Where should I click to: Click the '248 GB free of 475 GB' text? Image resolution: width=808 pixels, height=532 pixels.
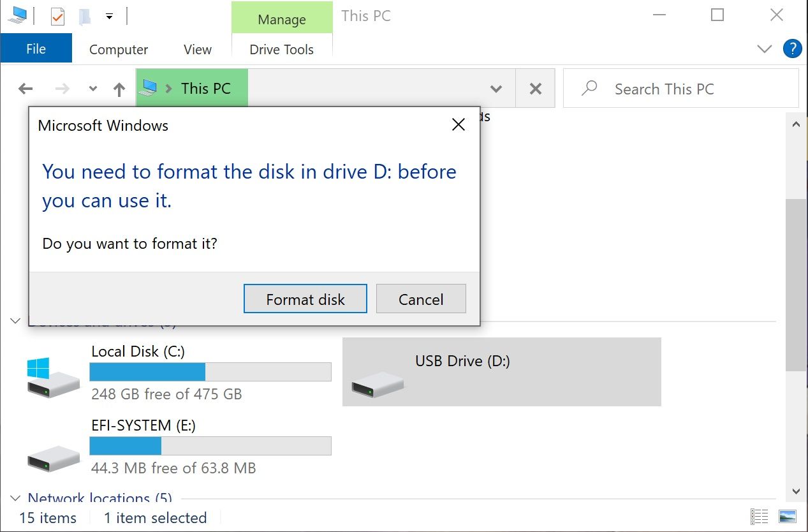click(166, 394)
